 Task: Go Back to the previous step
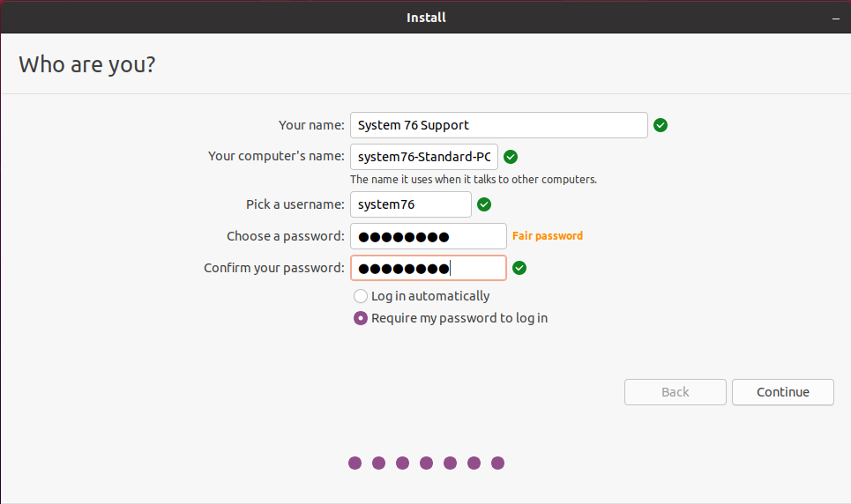[676, 392]
